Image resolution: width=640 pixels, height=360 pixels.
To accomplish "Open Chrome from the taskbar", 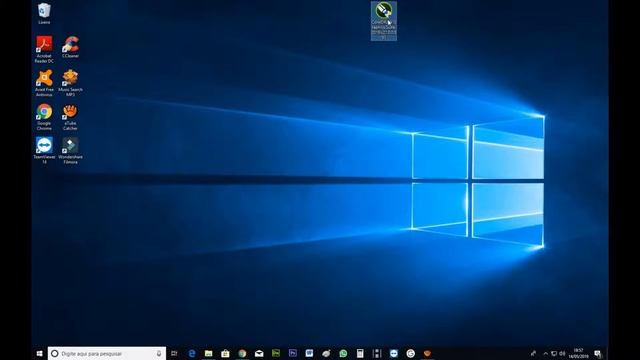I will 242,353.
